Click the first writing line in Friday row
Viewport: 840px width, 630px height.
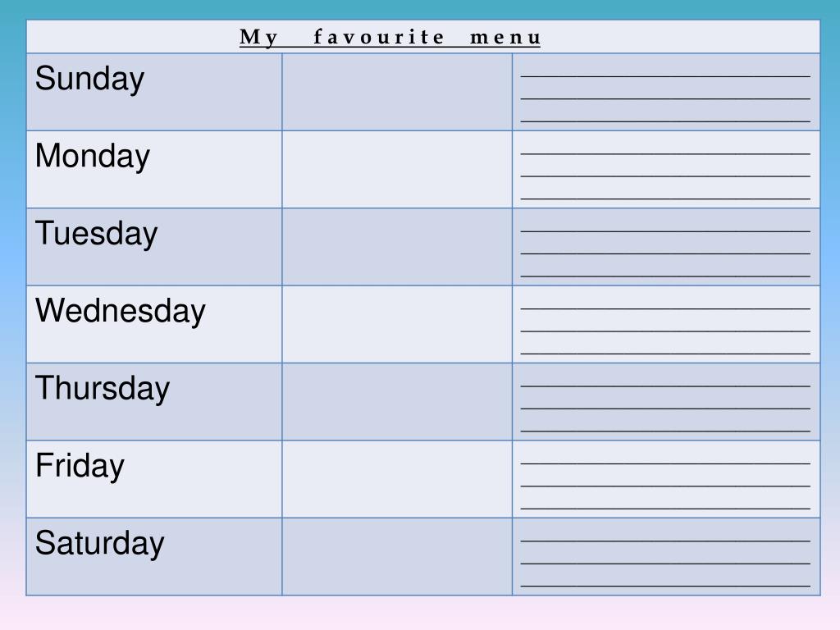click(x=665, y=463)
